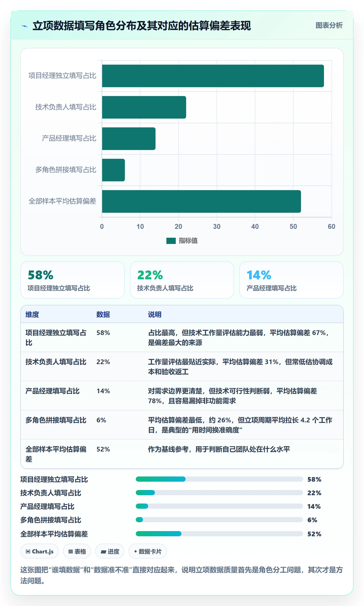Select the 14% data card
Viewport: 364px width, 606px height.
pyautogui.click(x=291, y=280)
